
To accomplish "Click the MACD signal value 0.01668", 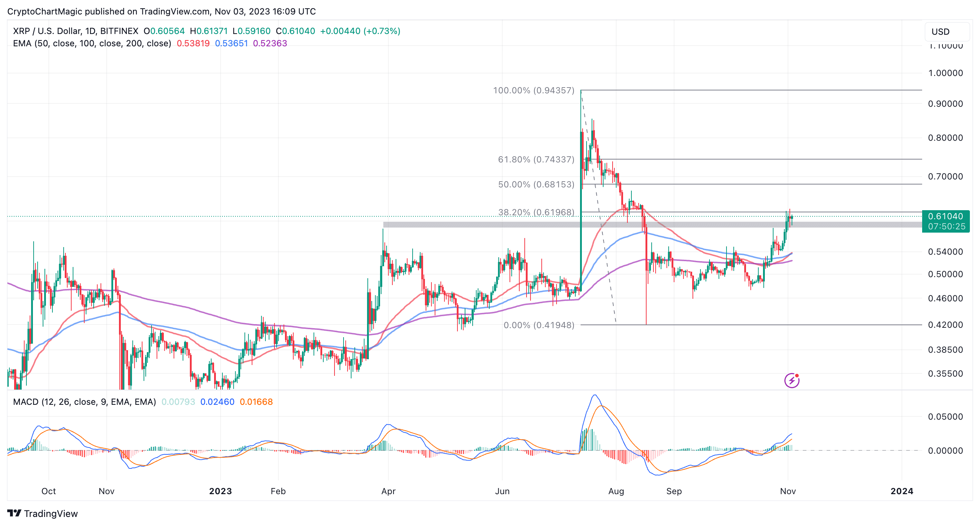I will (256, 402).
